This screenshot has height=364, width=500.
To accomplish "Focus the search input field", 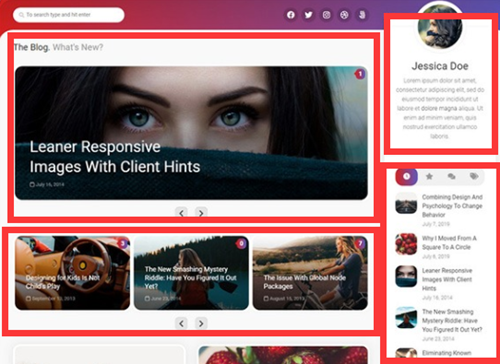I will [69, 15].
